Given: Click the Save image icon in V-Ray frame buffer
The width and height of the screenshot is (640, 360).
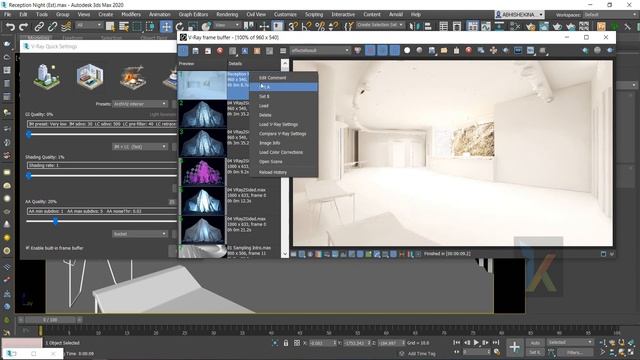Looking at the screenshot, I should click(196, 51).
